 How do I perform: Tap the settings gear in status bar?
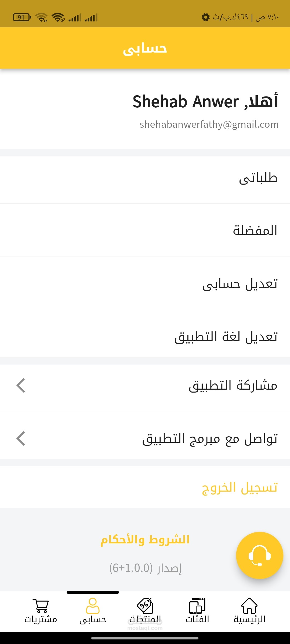click(206, 17)
